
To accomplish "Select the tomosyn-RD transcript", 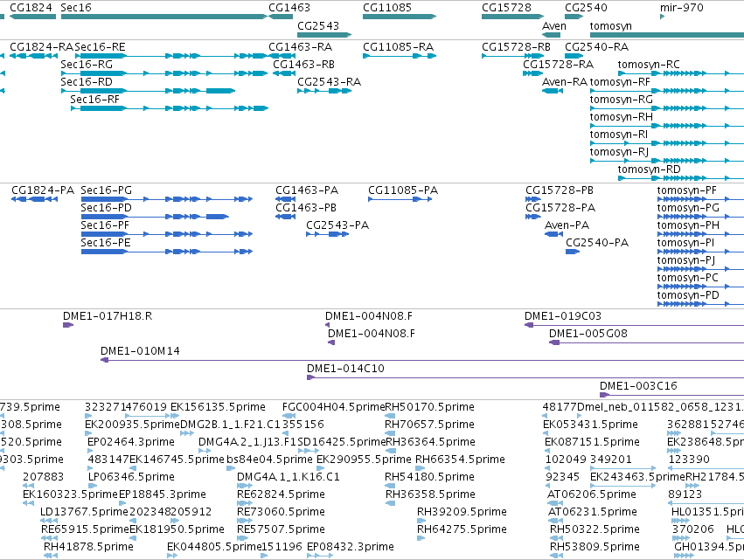I will pyautogui.click(x=681, y=178).
